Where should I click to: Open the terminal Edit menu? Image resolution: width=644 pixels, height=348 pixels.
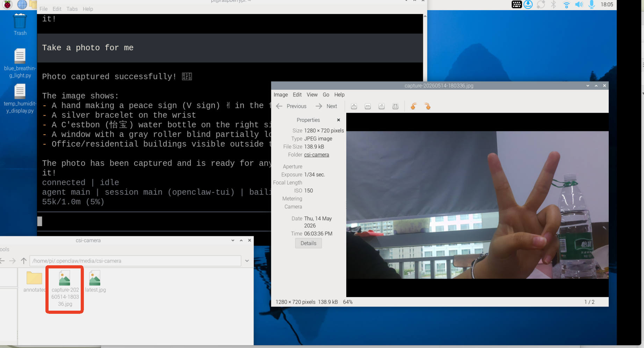pyautogui.click(x=57, y=9)
